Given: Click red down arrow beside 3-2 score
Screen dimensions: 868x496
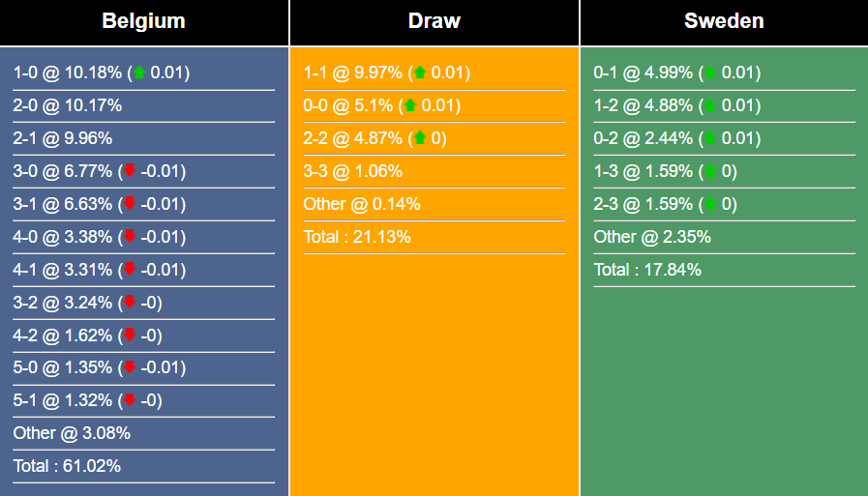Looking at the screenshot, I should point(130,303).
